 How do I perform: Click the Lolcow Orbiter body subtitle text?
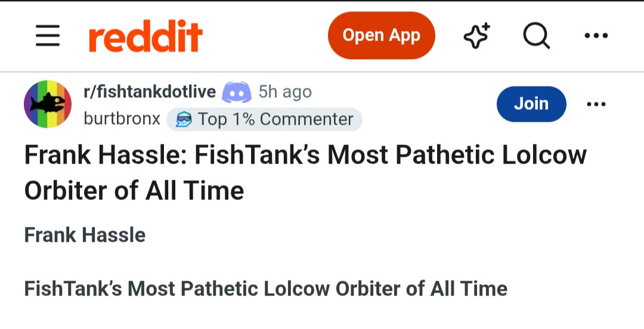coord(265,289)
